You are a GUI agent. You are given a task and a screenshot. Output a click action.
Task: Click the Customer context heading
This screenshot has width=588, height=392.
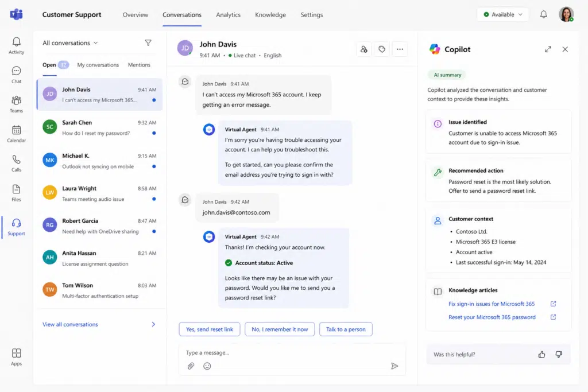[x=471, y=219]
